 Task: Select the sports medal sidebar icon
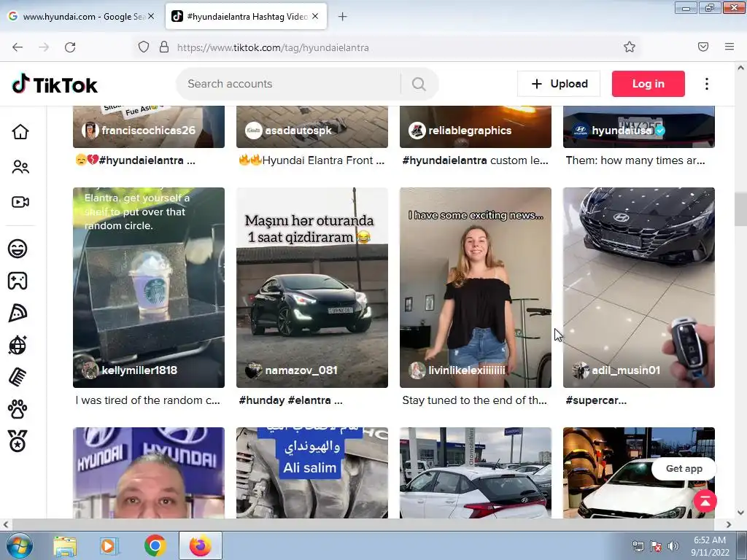click(x=18, y=441)
